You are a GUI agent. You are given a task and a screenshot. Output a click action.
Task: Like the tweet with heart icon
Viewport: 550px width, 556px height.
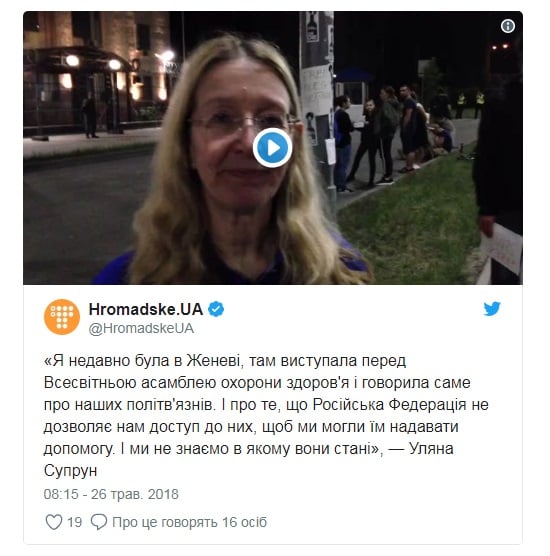coord(54,522)
